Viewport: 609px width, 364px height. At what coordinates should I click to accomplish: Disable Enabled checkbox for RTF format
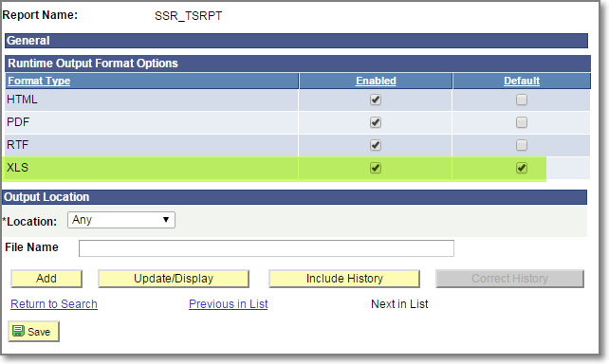376,145
